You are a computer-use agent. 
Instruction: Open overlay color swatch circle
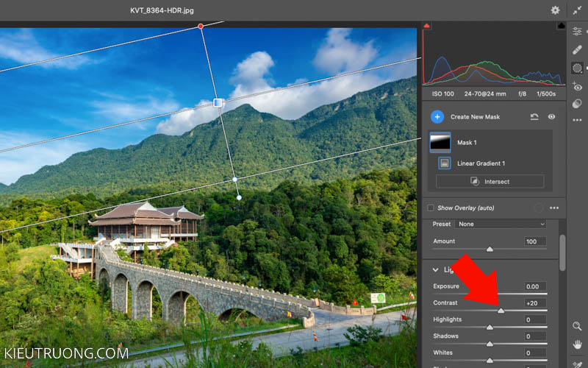[x=538, y=208]
